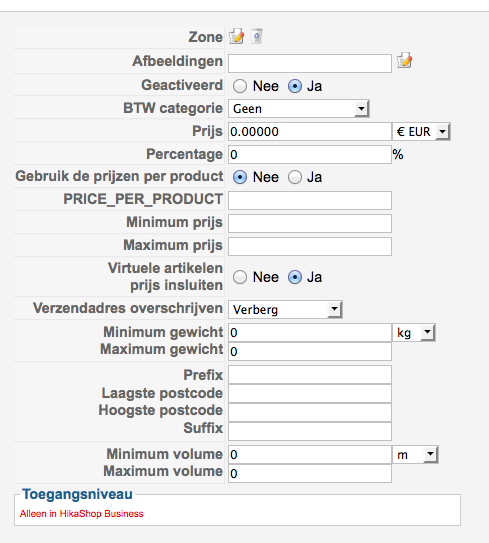This screenshot has height=543, width=489.
Task: Click the Maximum gewicht field
Action: click(310, 351)
